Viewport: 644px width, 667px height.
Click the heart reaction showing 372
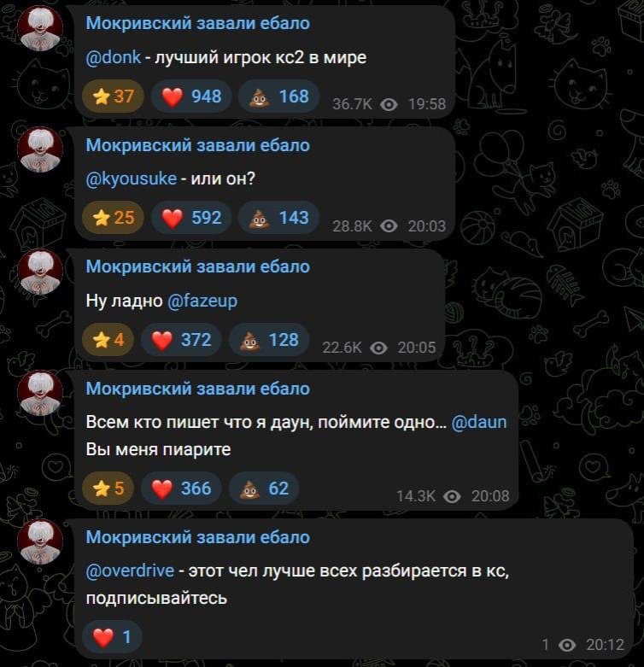181,339
